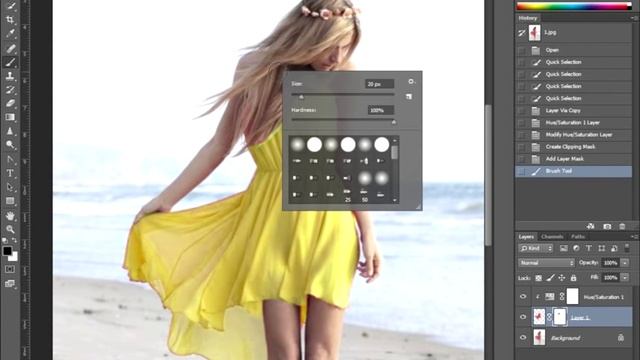Viewport: 640px width, 360px height.
Task: Hide the Hue/Saturation 1 layer
Action: click(523, 297)
